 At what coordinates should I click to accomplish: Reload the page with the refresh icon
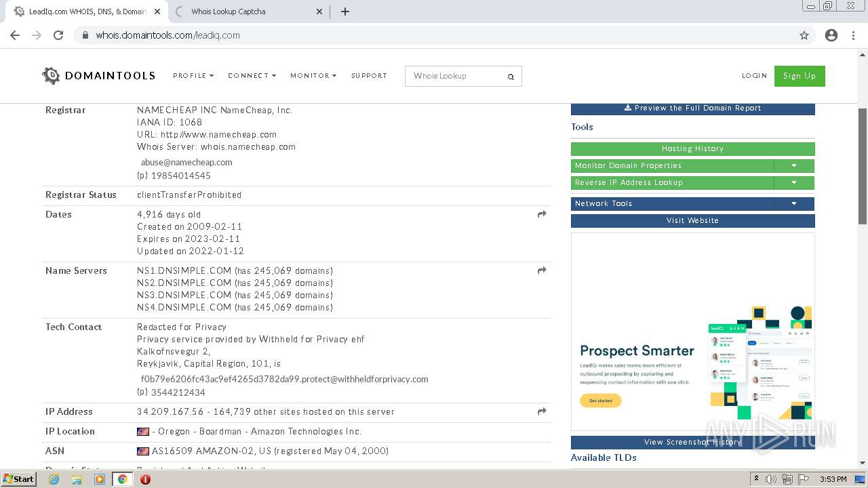pyautogui.click(x=58, y=35)
